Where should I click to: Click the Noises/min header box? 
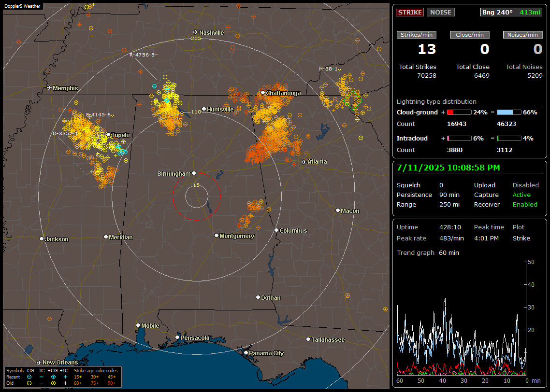[522, 35]
